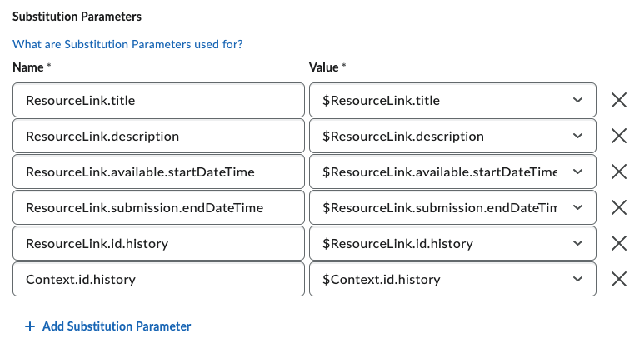Viewport: 644px width, 343px height.
Task: Delete the ResourceLink.description parameter row
Action: tap(619, 136)
